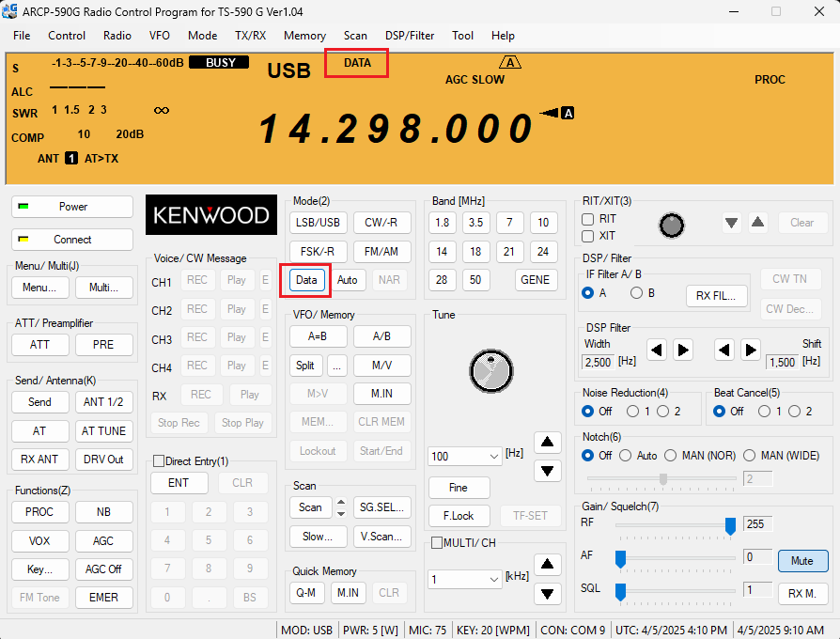The height and width of the screenshot is (639, 840).
Task: Click the 14.298.000 frequency display
Action: (396, 129)
